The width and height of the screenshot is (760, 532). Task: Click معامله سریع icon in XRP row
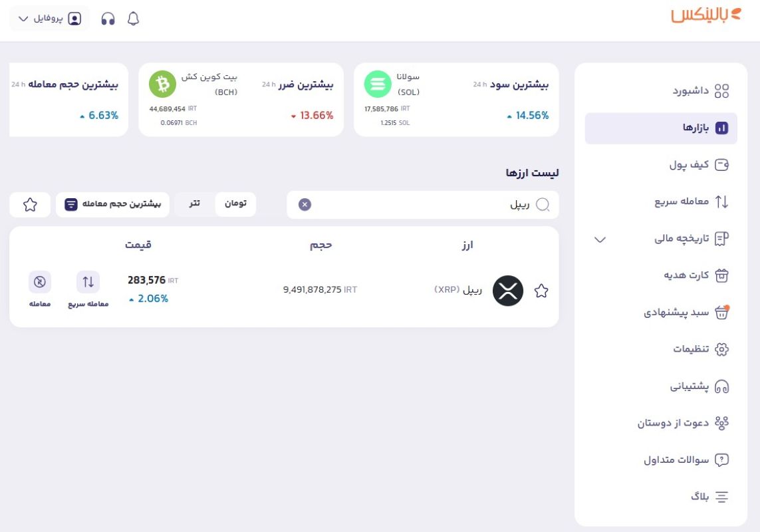tap(88, 282)
